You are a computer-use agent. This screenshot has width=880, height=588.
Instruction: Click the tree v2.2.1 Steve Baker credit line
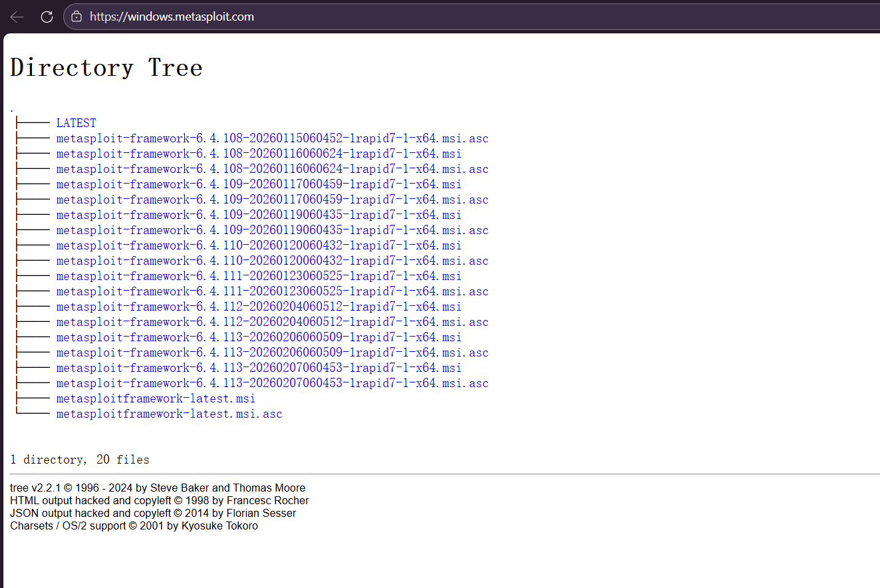tap(158, 488)
